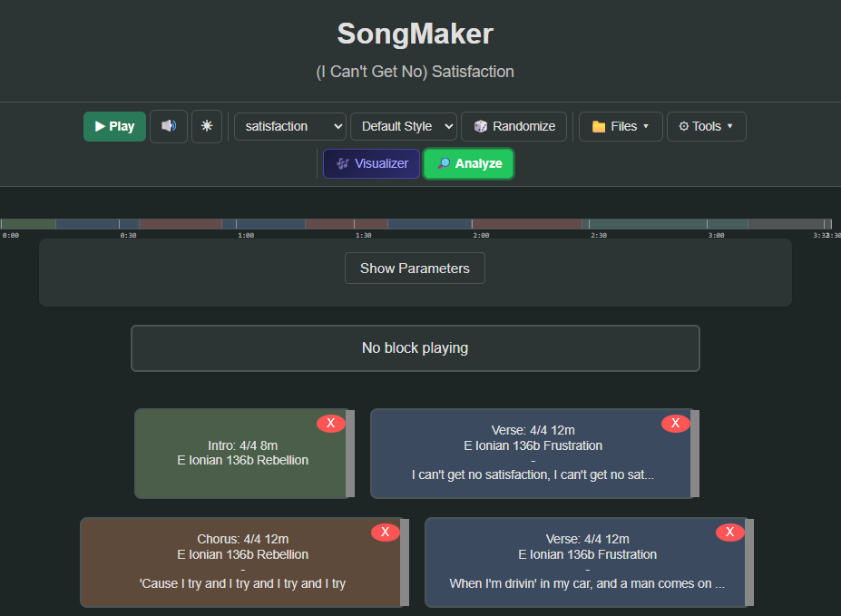This screenshot has width=841, height=616.
Task: Click the 'No block playing' status box
Action: (416, 348)
